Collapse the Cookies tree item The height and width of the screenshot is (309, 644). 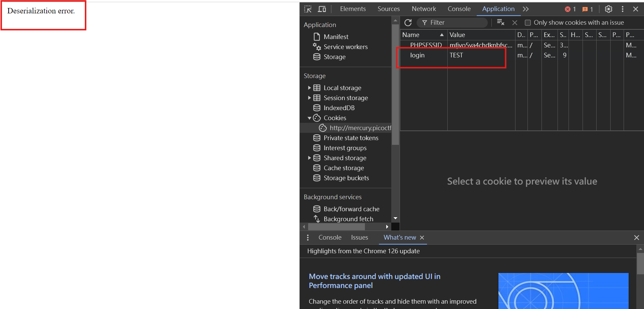coord(309,118)
